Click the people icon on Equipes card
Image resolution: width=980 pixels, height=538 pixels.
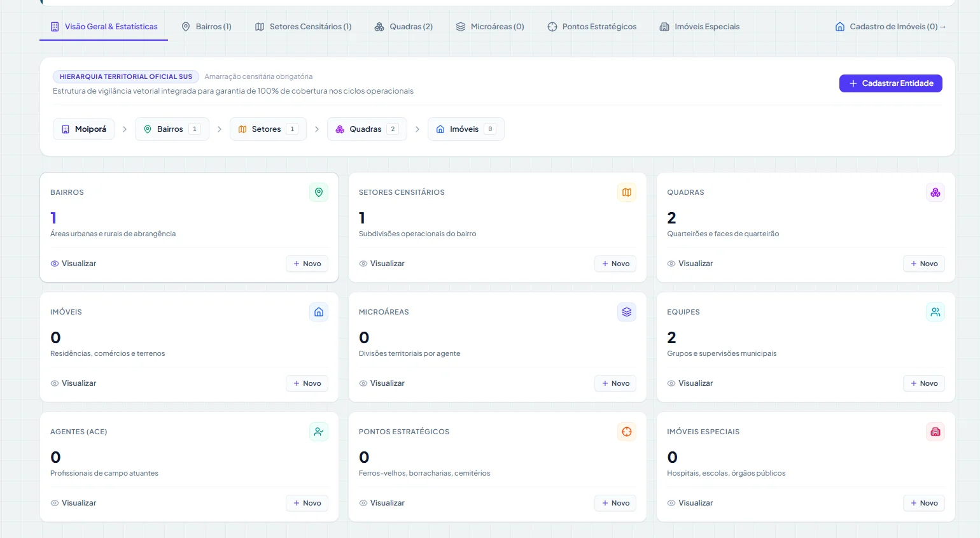click(x=935, y=312)
